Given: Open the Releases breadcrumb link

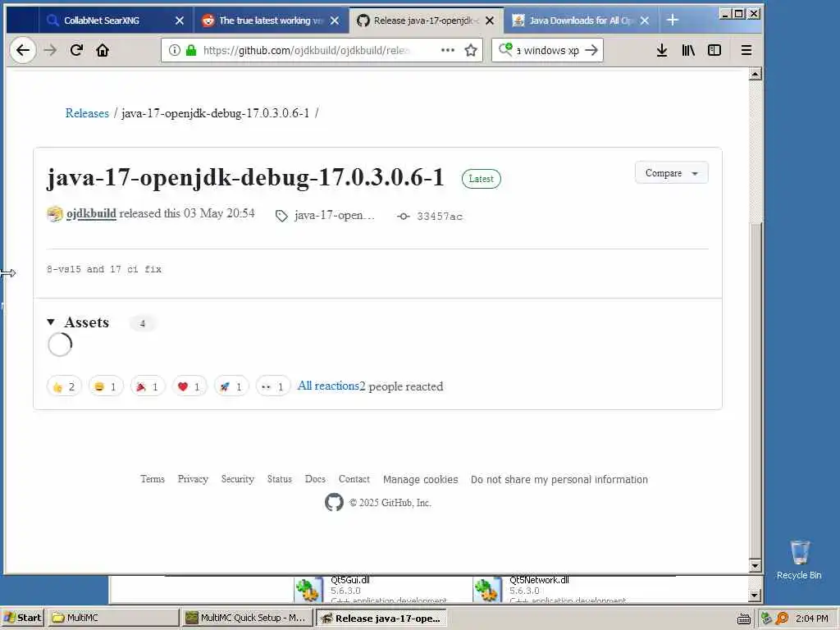Looking at the screenshot, I should [87, 113].
